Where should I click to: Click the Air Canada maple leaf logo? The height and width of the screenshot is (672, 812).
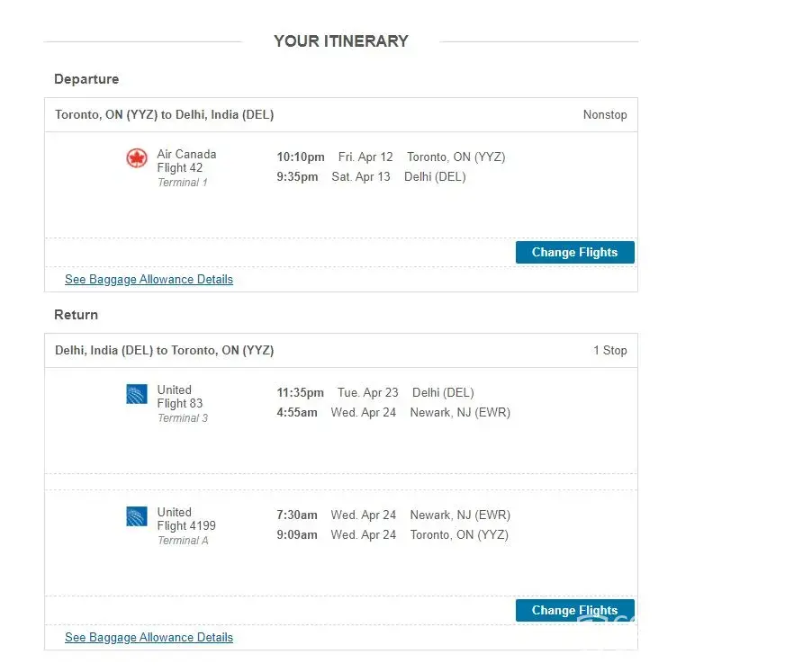click(x=137, y=159)
